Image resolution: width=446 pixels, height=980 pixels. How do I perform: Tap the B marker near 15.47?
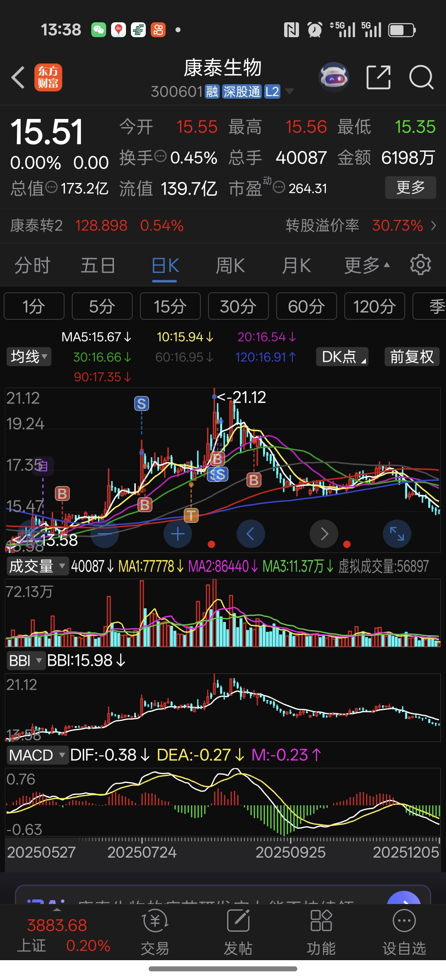tap(62, 494)
